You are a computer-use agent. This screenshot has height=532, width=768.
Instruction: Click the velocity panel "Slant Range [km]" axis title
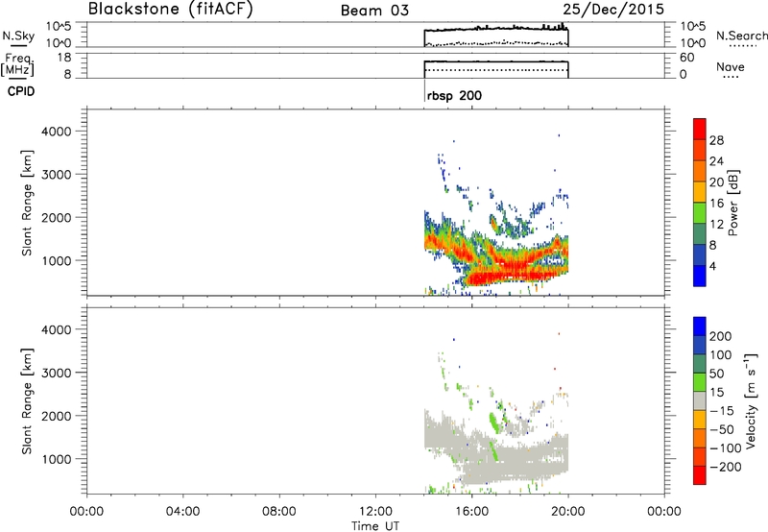point(27,401)
